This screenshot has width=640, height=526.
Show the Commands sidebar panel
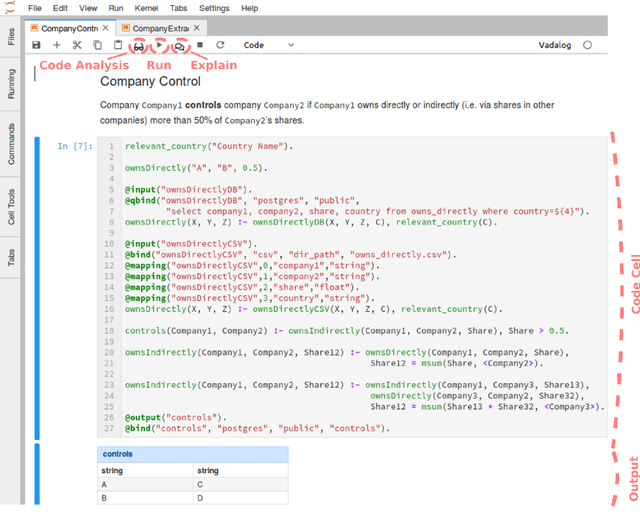(11, 143)
